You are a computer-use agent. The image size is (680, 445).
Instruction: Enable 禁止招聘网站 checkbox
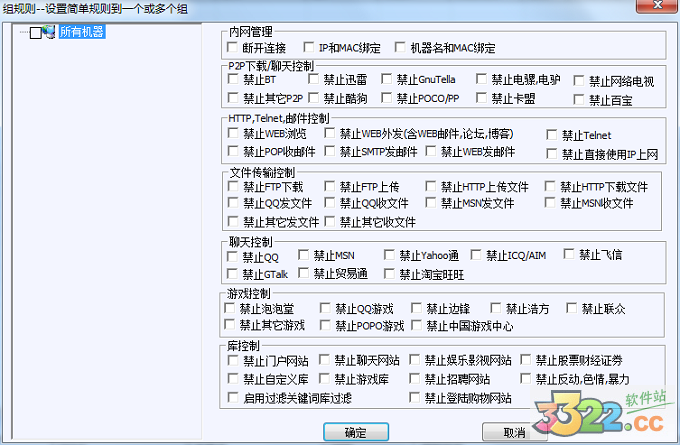pos(414,379)
